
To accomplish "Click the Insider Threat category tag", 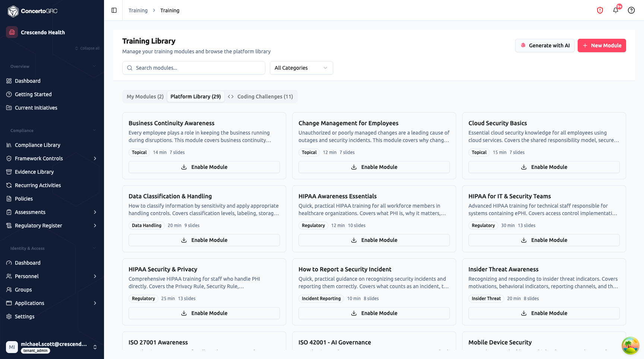I will (x=486, y=299).
